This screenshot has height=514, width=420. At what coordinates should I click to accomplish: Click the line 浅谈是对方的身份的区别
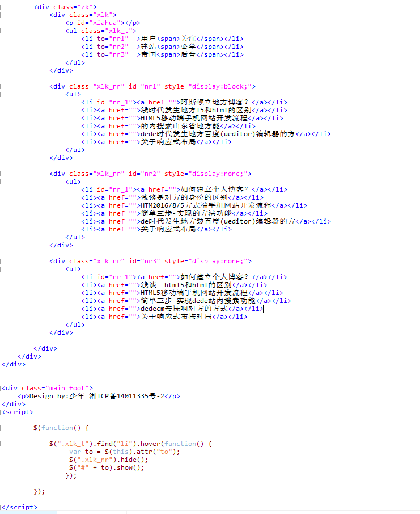click(x=172, y=197)
